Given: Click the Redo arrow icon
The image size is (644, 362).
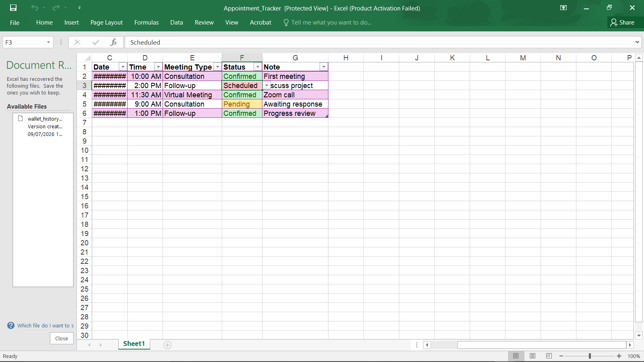Looking at the screenshot, I should click(56, 8).
